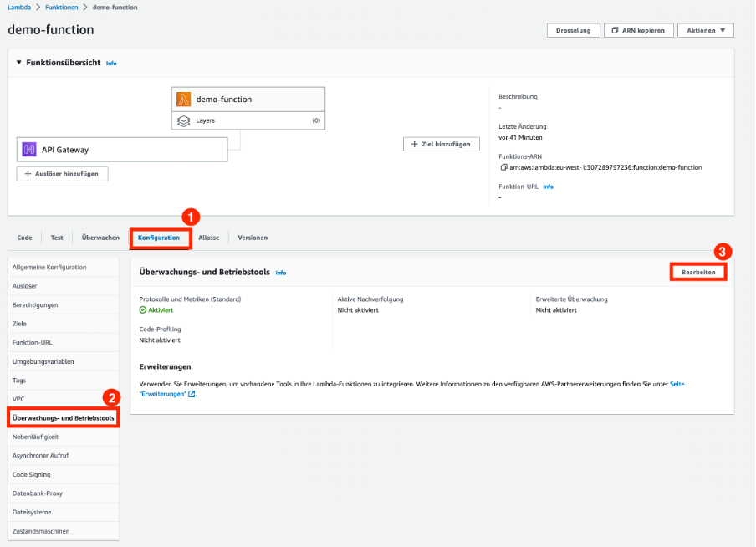
Task: Switch to the Code tab
Action: coord(24,238)
